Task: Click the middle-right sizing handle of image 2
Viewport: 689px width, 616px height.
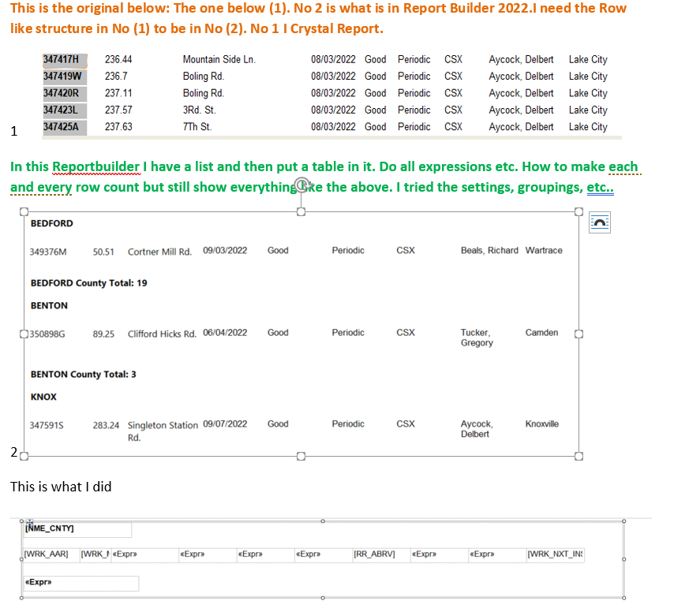Action: coord(579,334)
